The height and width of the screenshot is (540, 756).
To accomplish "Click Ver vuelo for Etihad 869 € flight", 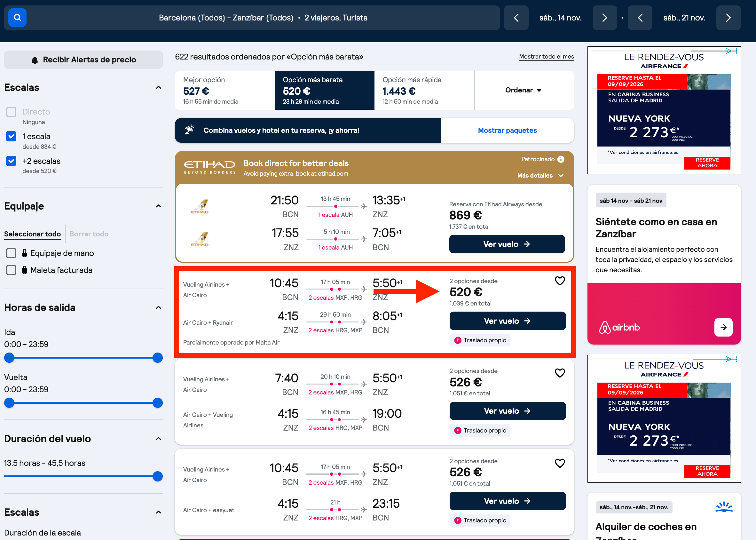I will click(x=507, y=244).
